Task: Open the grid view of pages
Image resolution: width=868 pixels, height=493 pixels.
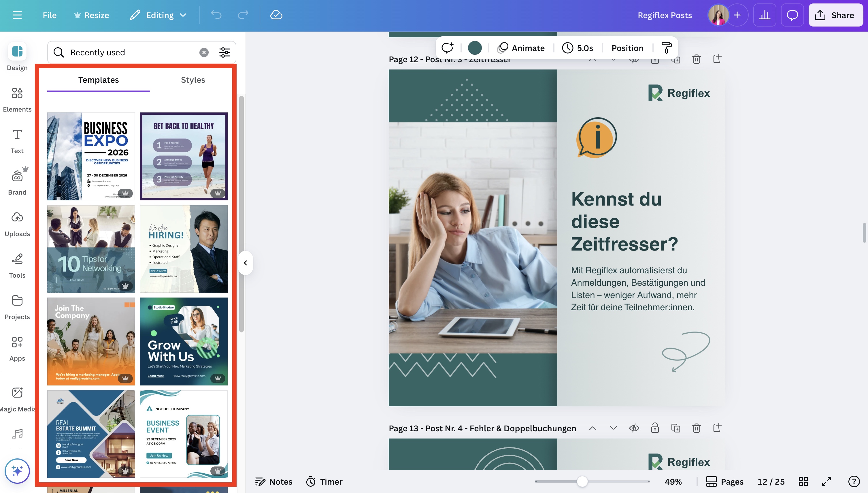Action: point(803,481)
